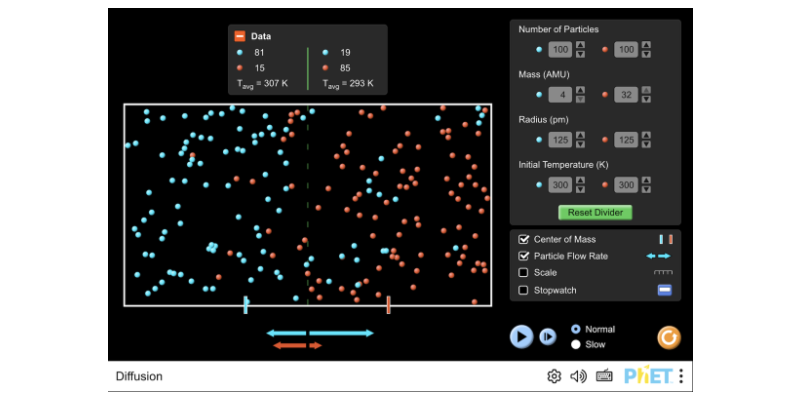Select the Slow speed radio button

click(575, 345)
